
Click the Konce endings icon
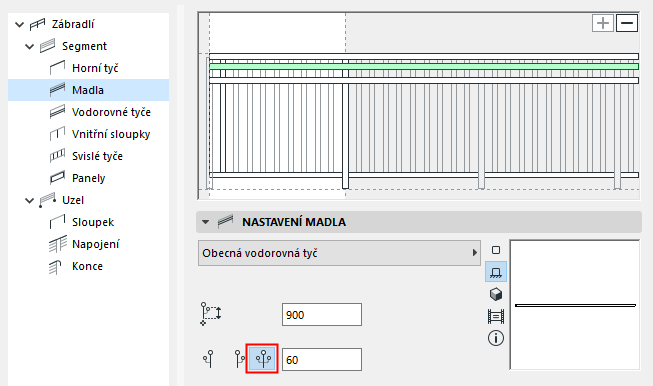pyautogui.click(x=55, y=267)
